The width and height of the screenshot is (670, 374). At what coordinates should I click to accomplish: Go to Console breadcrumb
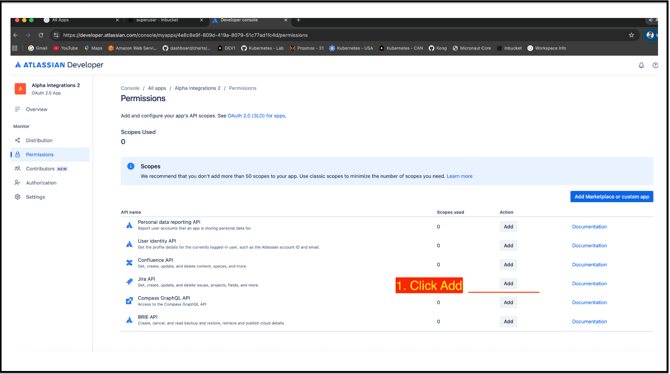coord(130,88)
